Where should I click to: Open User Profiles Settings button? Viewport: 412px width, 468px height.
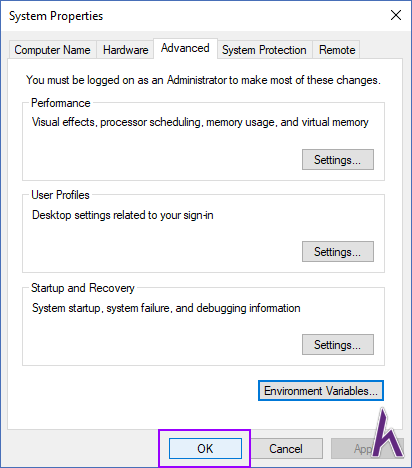point(338,252)
